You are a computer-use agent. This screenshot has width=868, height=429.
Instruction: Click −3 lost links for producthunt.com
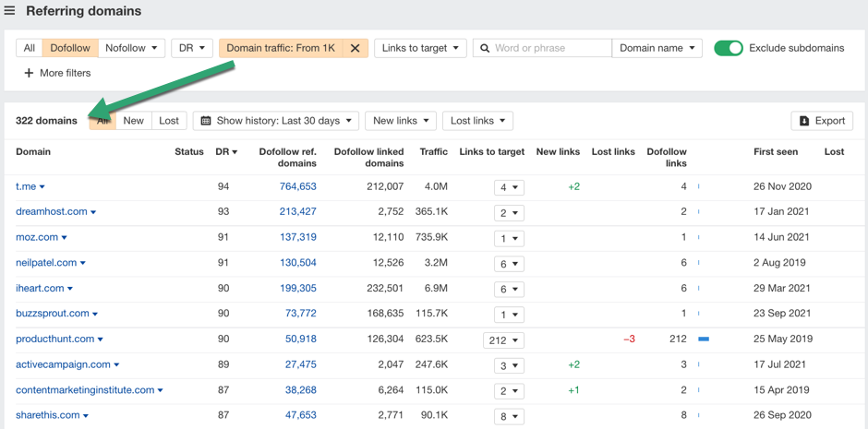(x=629, y=339)
